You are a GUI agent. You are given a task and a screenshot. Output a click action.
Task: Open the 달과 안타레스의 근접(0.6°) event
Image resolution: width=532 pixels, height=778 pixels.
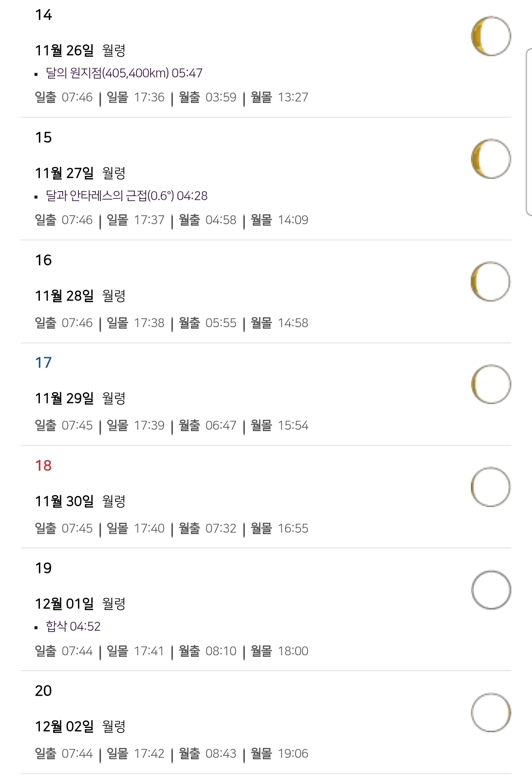tap(126, 196)
